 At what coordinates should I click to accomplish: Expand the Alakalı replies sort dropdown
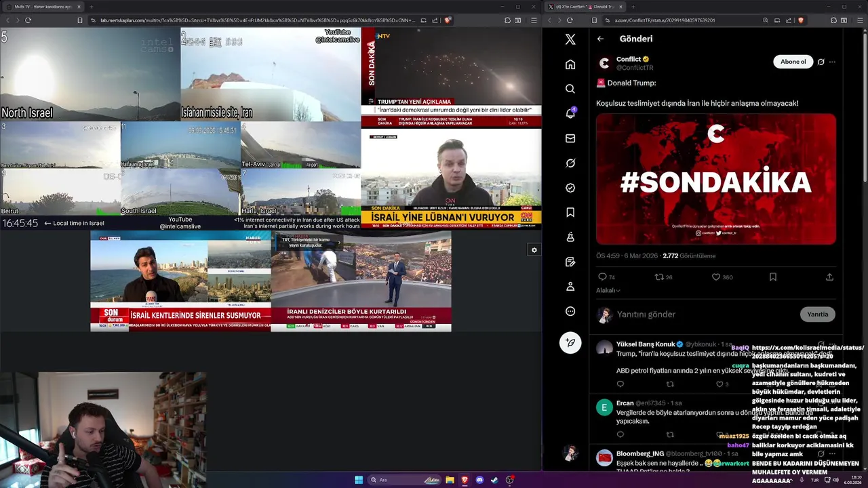point(608,290)
